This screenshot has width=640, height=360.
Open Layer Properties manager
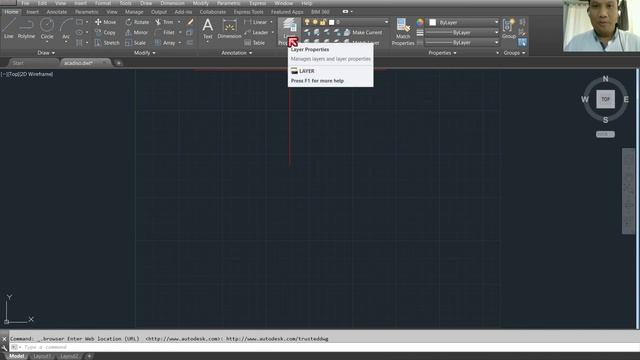(289, 31)
